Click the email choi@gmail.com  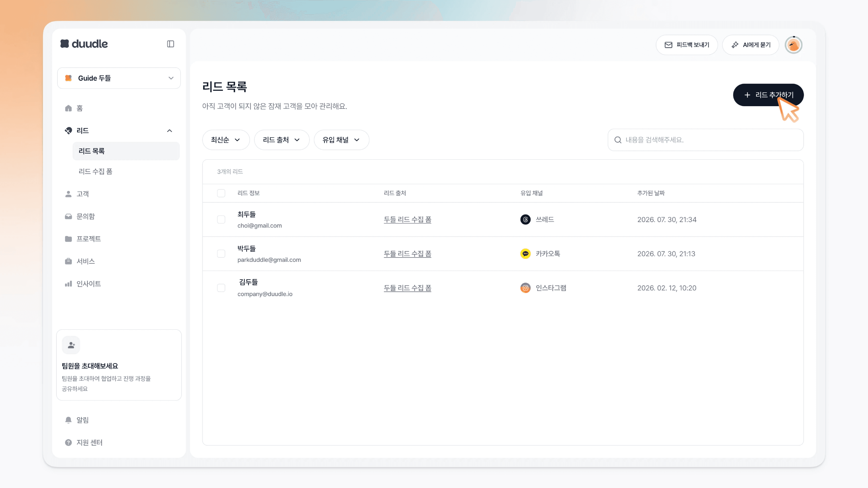click(x=259, y=226)
